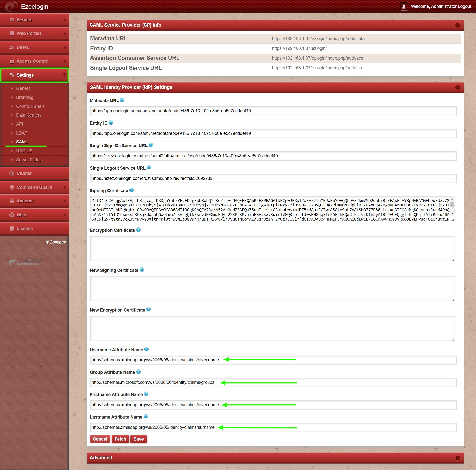Screen dimensions: 476x470
Task: Open the SP Metadata URL link
Action: pos(318,39)
